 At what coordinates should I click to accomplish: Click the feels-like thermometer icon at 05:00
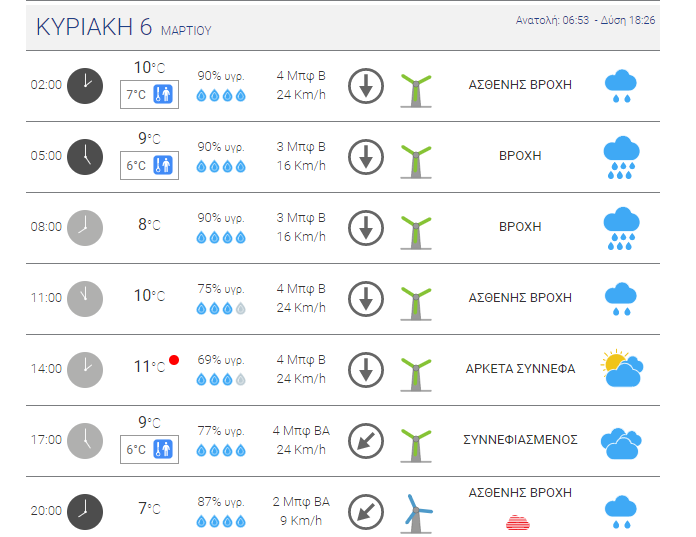tap(163, 165)
